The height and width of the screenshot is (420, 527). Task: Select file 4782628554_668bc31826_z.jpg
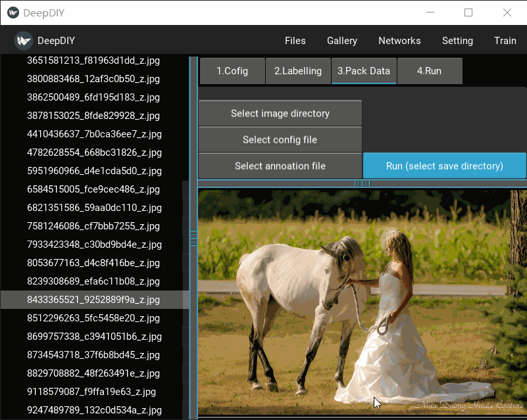point(94,152)
